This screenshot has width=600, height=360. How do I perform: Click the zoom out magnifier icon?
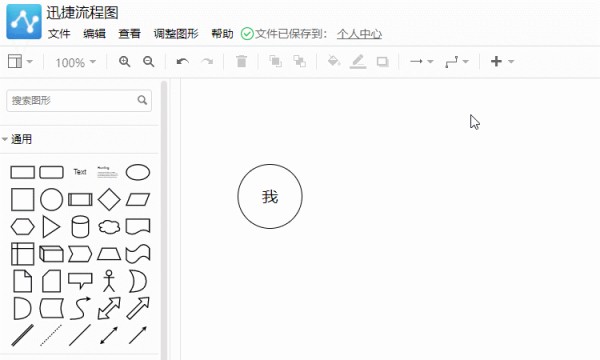[x=148, y=61]
